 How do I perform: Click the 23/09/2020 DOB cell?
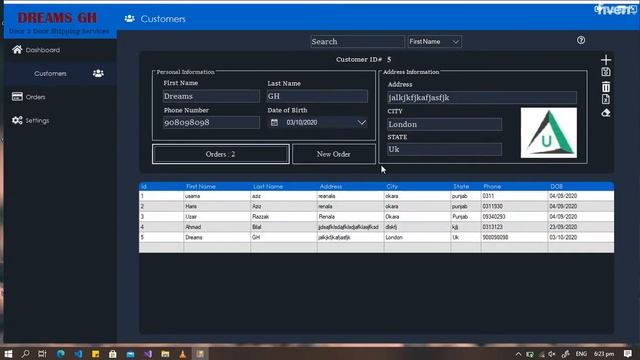point(581,227)
